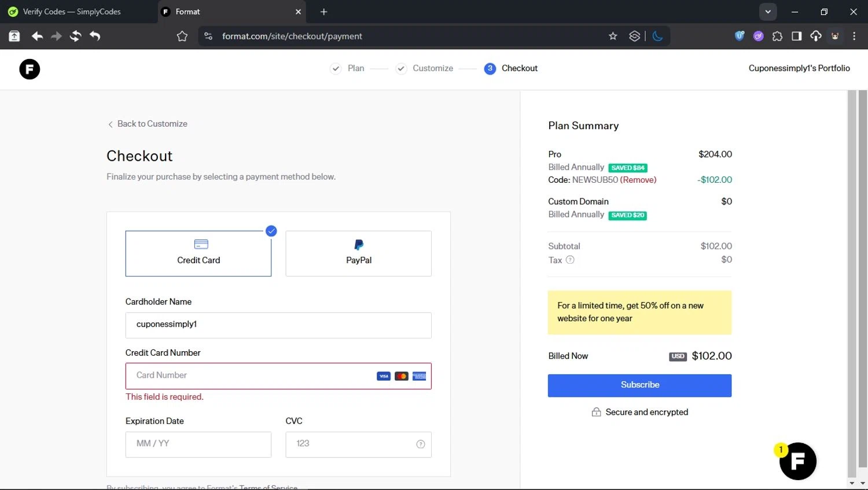Viewport: 868px width, 490px height.
Task: Click the Format logo in the page header
Action: pos(30,69)
